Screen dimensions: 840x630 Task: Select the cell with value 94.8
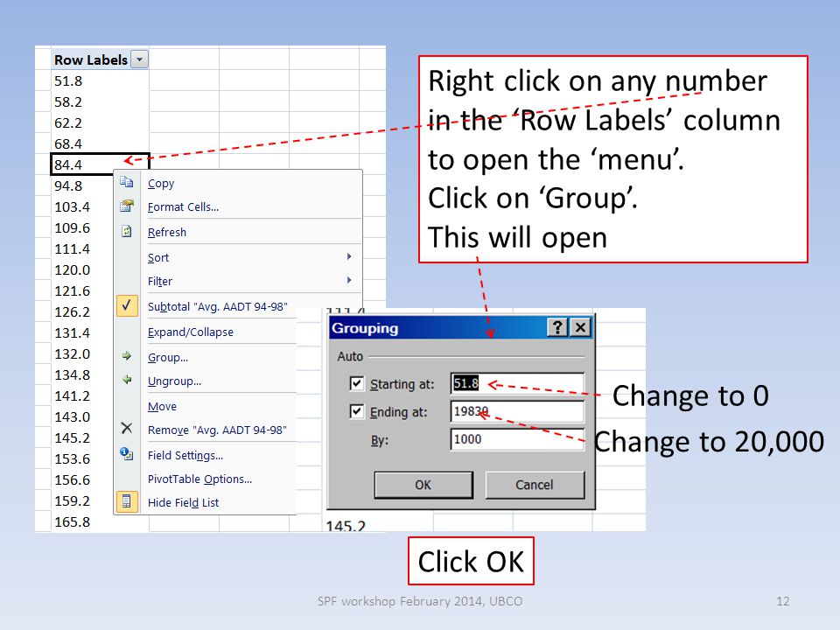82,185
